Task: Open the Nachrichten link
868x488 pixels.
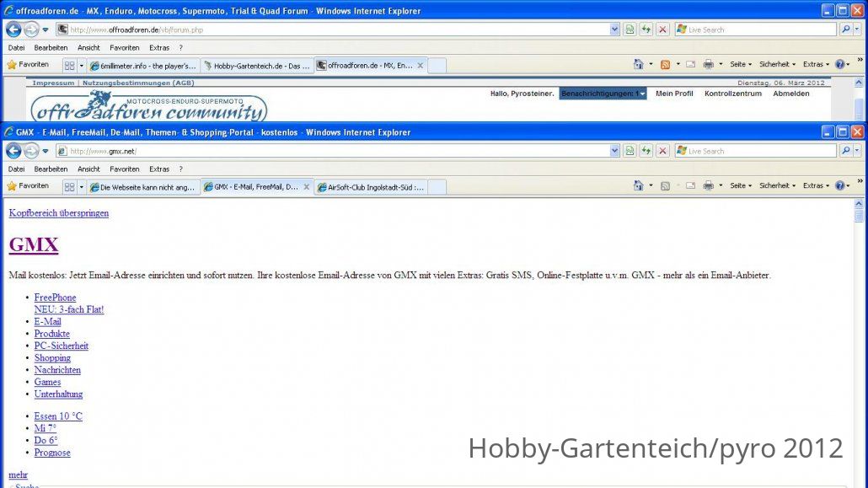Action: tap(57, 370)
